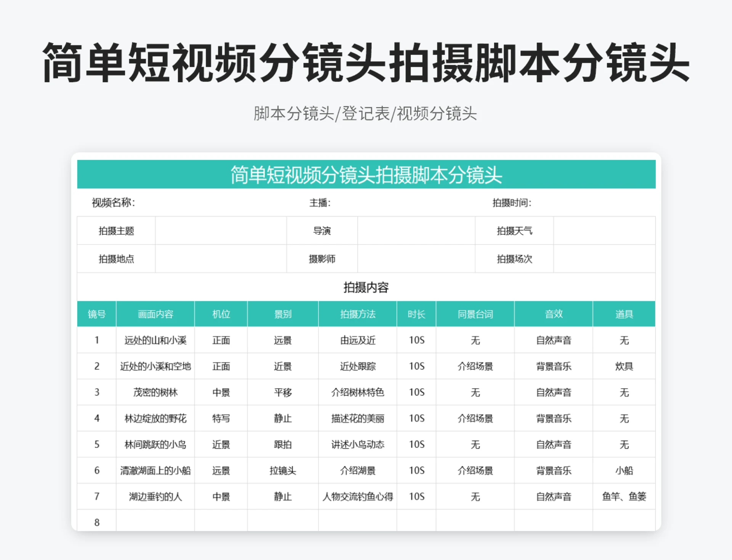Select the 拍摄方法 column header
Viewport: 732px width, 560px height.
(x=357, y=314)
